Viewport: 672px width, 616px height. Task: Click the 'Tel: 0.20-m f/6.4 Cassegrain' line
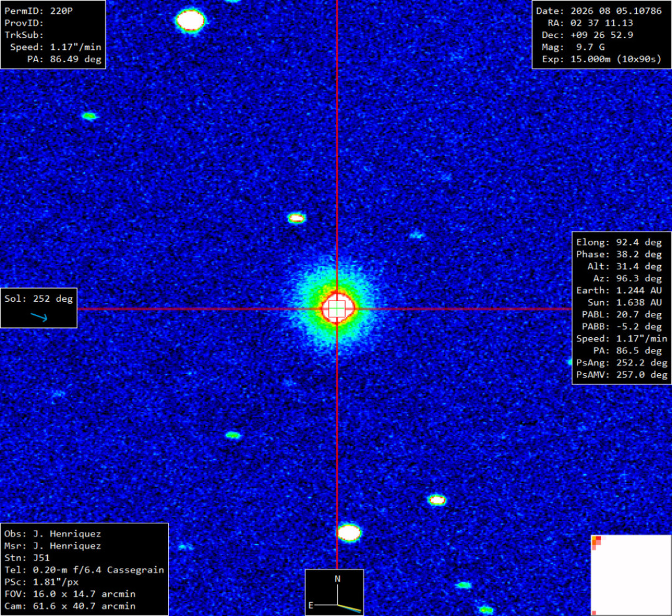tap(85, 570)
